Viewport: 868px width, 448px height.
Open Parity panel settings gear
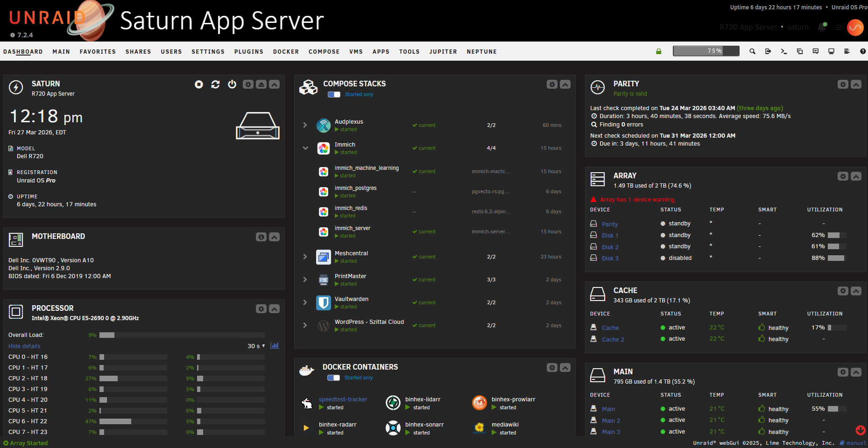pyautogui.click(x=843, y=84)
